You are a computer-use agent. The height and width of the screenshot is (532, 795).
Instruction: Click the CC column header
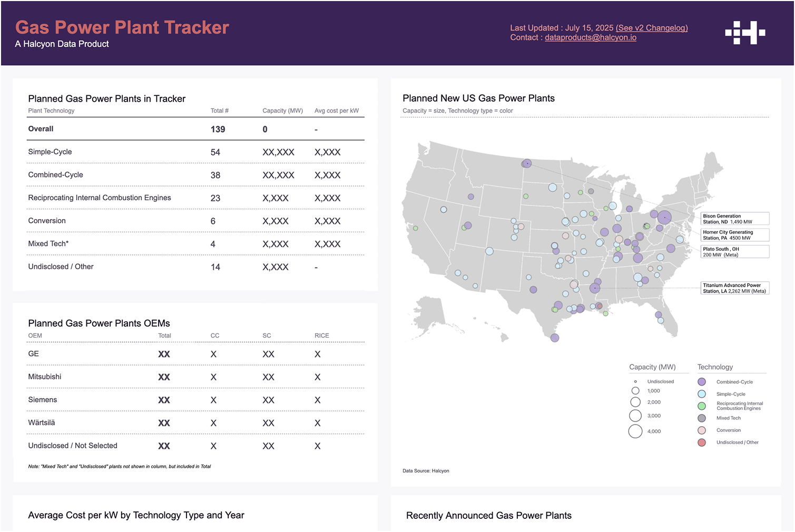(x=215, y=336)
